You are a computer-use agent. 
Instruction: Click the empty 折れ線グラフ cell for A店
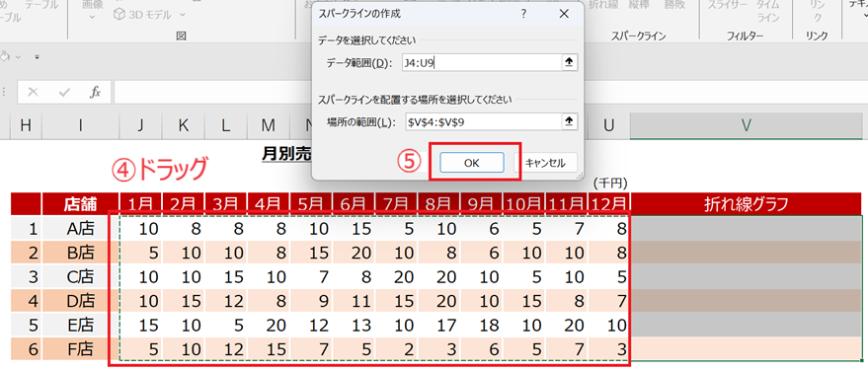[746, 229]
